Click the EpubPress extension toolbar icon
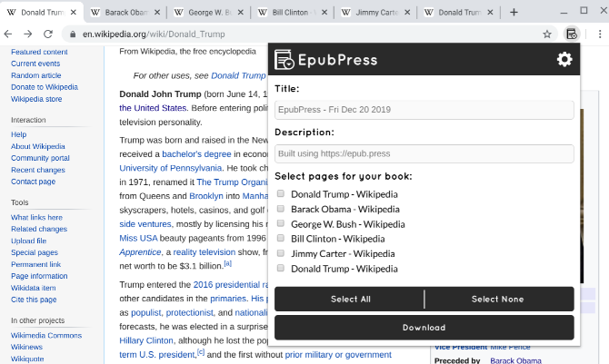The height and width of the screenshot is (364, 609). click(572, 34)
